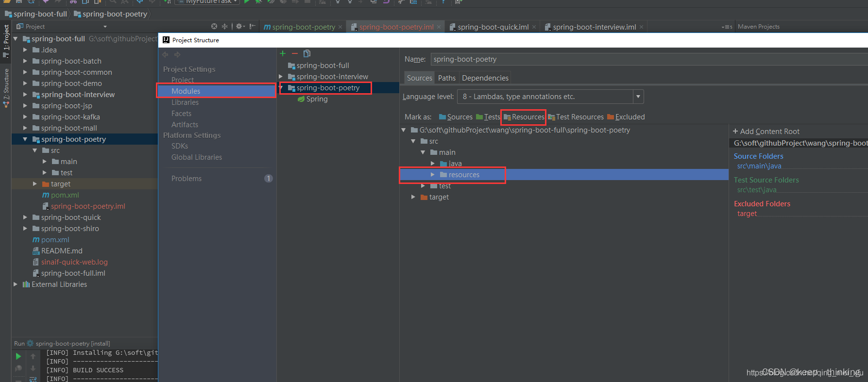Click the red minus to remove module

pos(294,53)
